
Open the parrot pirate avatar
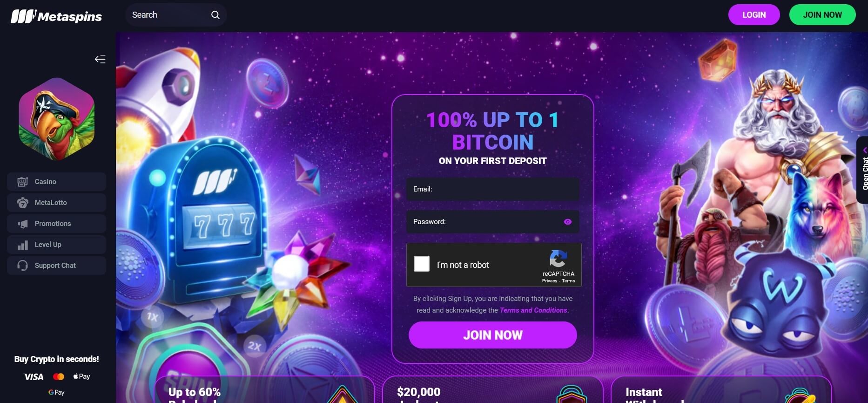pyautogui.click(x=57, y=119)
